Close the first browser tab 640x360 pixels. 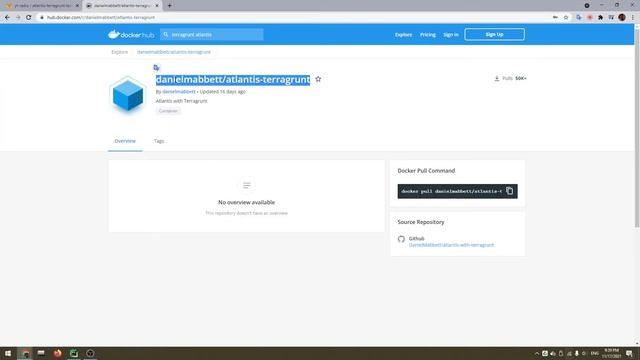click(x=77, y=6)
